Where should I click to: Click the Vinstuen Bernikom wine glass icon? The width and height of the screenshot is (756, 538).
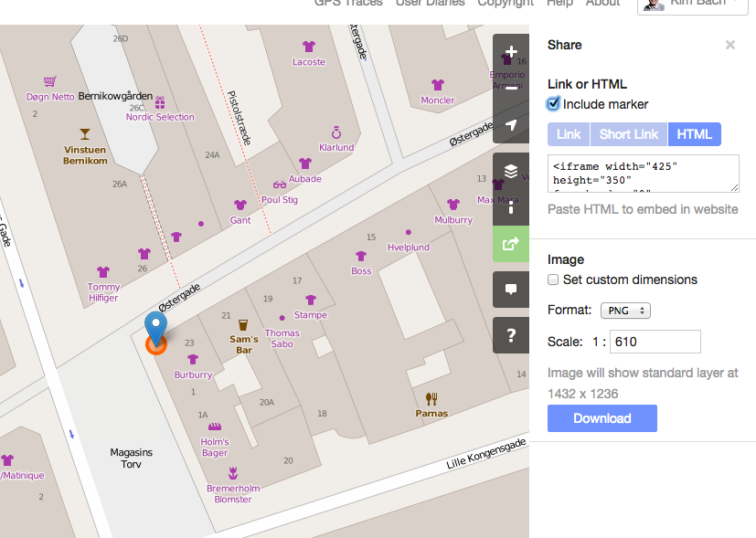tap(85, 134)
